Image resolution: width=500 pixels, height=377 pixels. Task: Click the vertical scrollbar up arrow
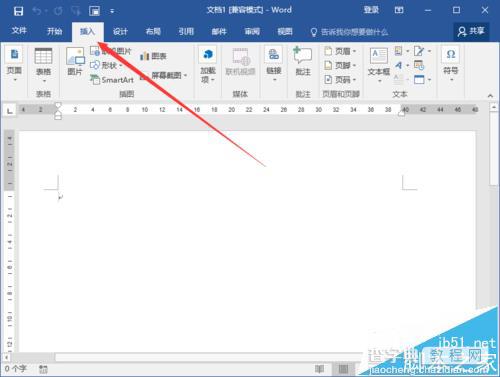click(494, 107)
